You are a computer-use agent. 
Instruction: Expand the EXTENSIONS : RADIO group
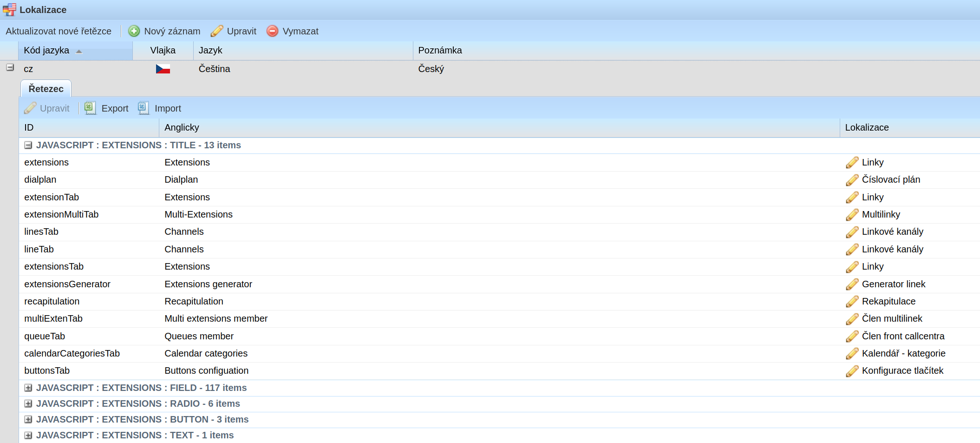pos(28,403)
